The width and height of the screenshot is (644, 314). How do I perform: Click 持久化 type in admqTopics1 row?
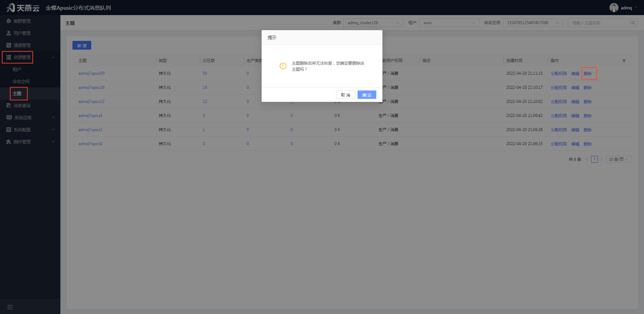165,130
